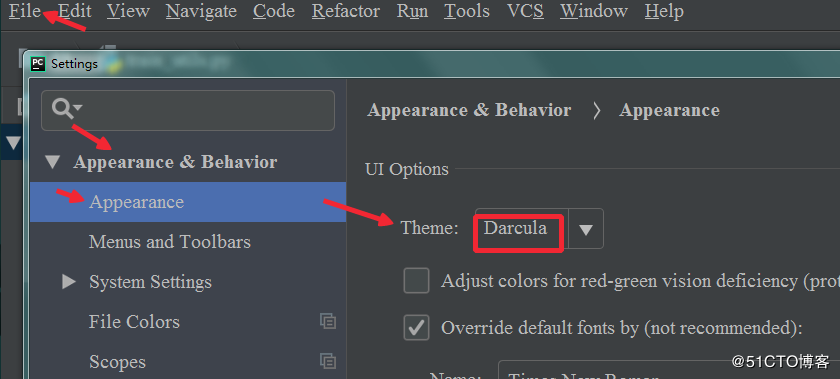Image resolution: width=840 pixels, height=379 pixels.
Task: Open the font Name combo box
Action: [669, 371]
